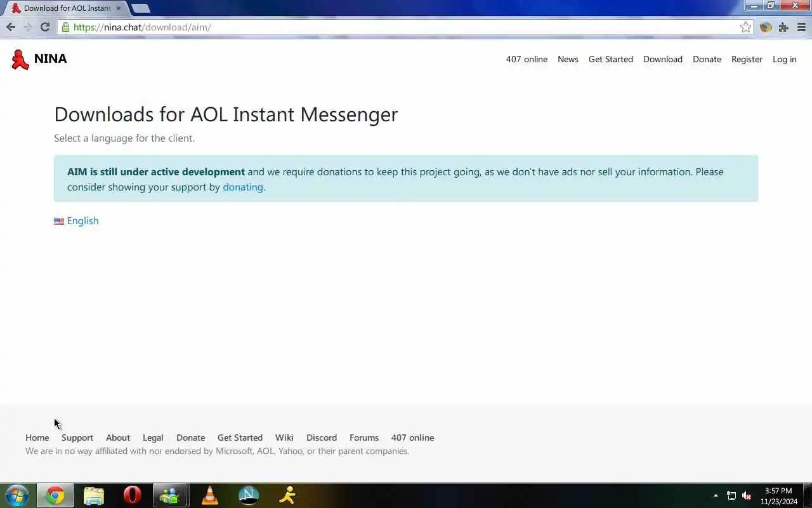Click the network tray icon
Viewport: 812px width, 508px height.
[731, 495]
